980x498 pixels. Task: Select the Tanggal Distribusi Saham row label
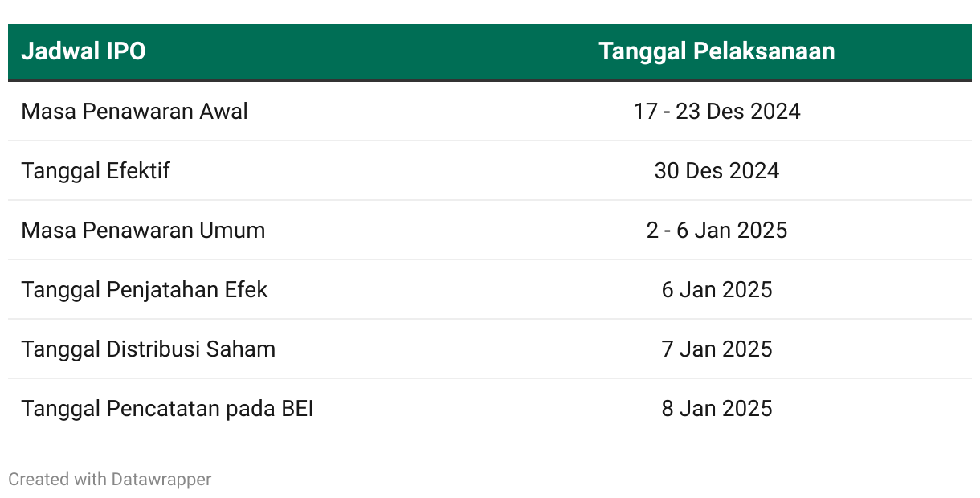tap(149, 349)
